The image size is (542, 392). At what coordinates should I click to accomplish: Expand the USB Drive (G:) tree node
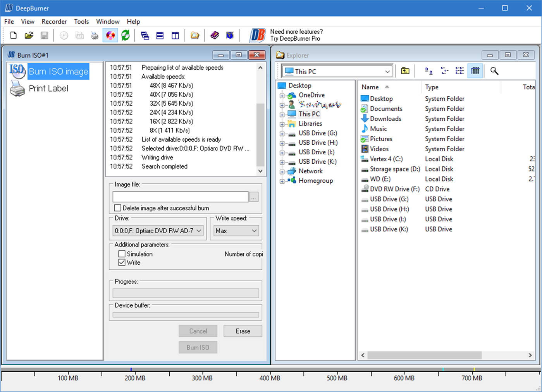pyautogui.click(x=282, y=134)
